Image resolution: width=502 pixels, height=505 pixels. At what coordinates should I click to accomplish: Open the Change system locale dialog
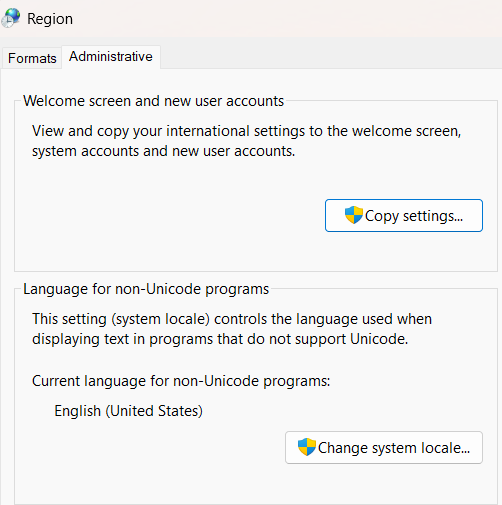[x=384, y=447]
